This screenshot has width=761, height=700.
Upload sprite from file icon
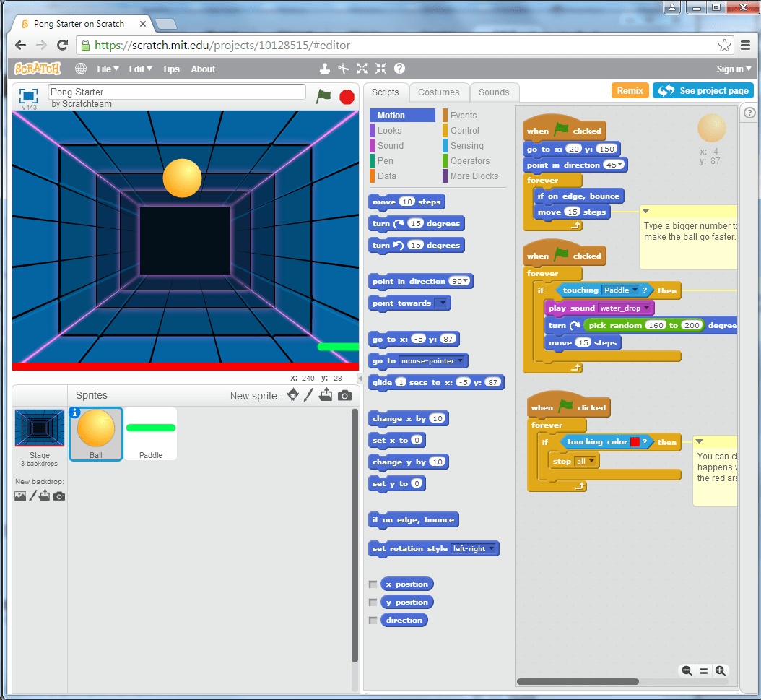(x=326, y=394)
